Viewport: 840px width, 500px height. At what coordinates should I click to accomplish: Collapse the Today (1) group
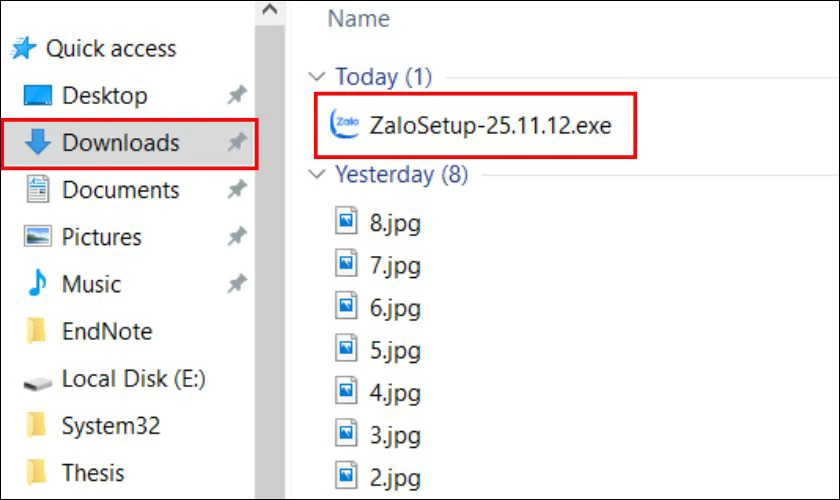pos(318,77)
